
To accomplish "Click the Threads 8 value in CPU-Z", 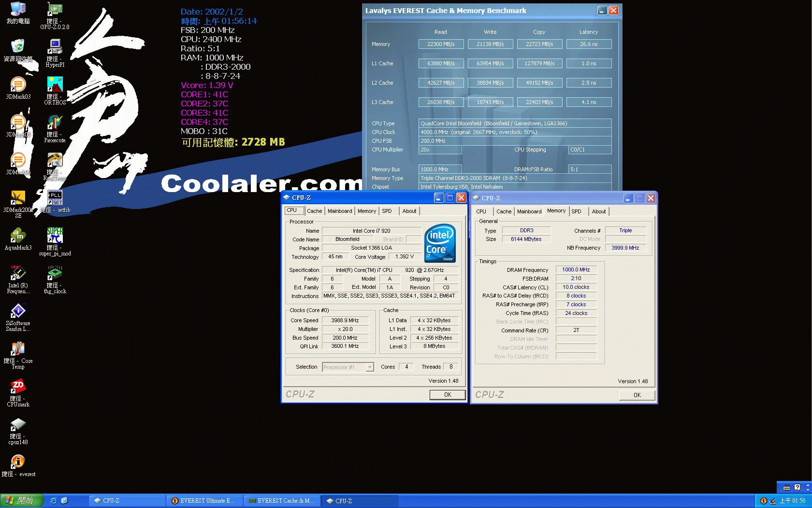I will (451, 367).
